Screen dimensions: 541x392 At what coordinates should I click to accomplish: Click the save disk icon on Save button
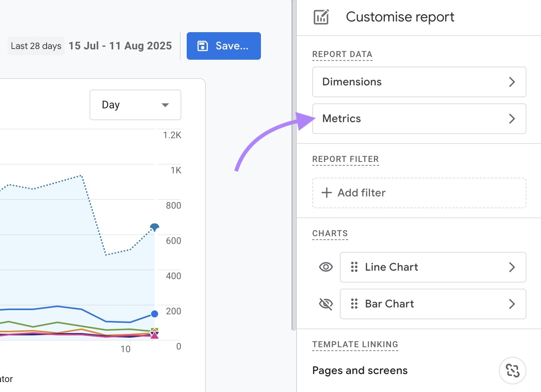202,46
